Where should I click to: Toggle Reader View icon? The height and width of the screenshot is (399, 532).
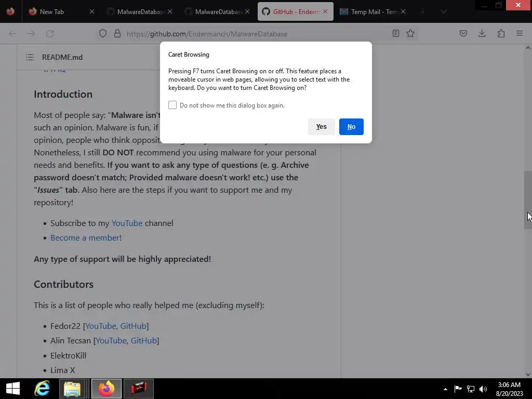395,33
